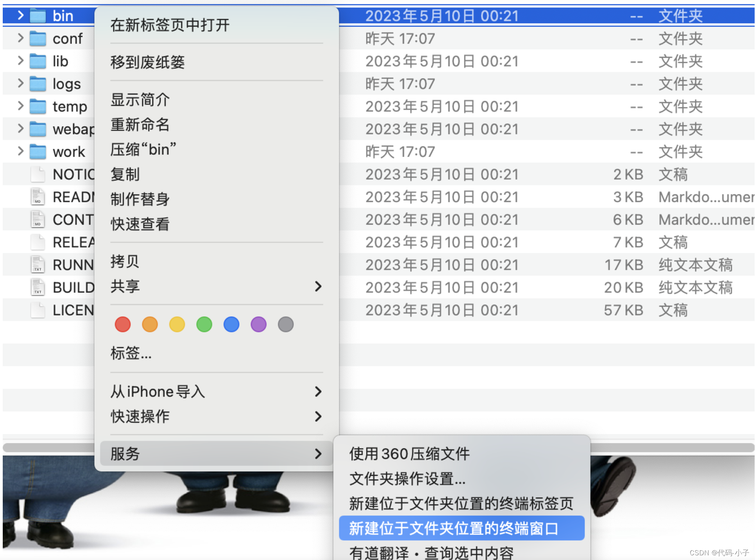Click the lib folder icon
755x560 pixels.
[x=38, y=61]
